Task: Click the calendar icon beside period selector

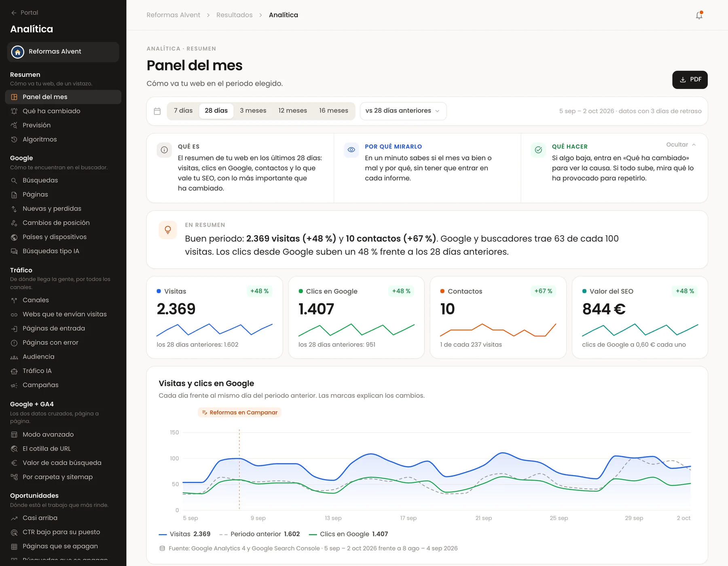Action: point(157,111)
